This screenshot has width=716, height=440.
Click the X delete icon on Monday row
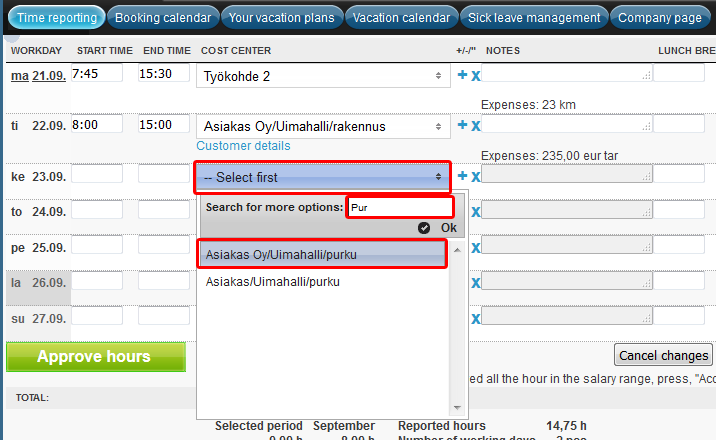coord(476,76)
